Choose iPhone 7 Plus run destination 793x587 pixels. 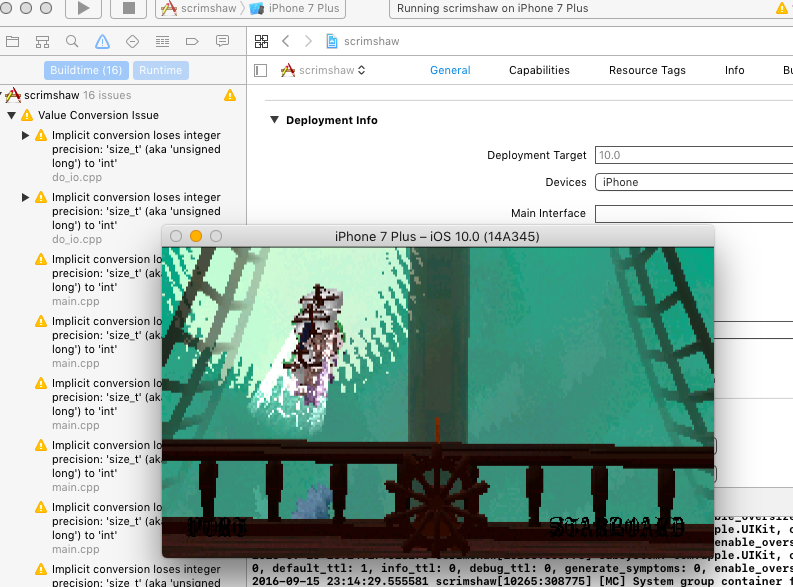pyautogui.click(x=295, y=9)
